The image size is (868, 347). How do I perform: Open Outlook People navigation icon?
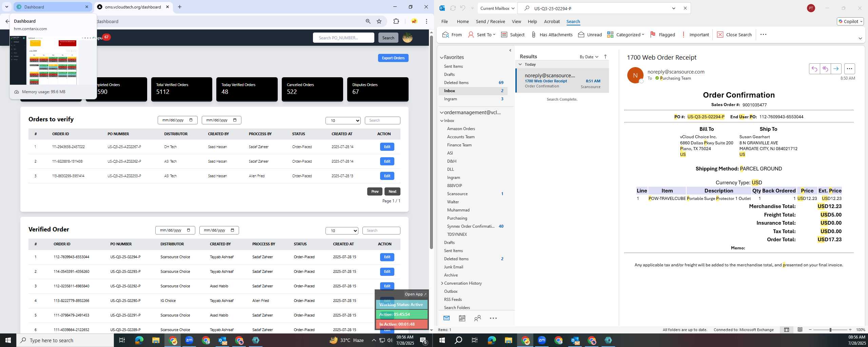click(x=477, y=318)
